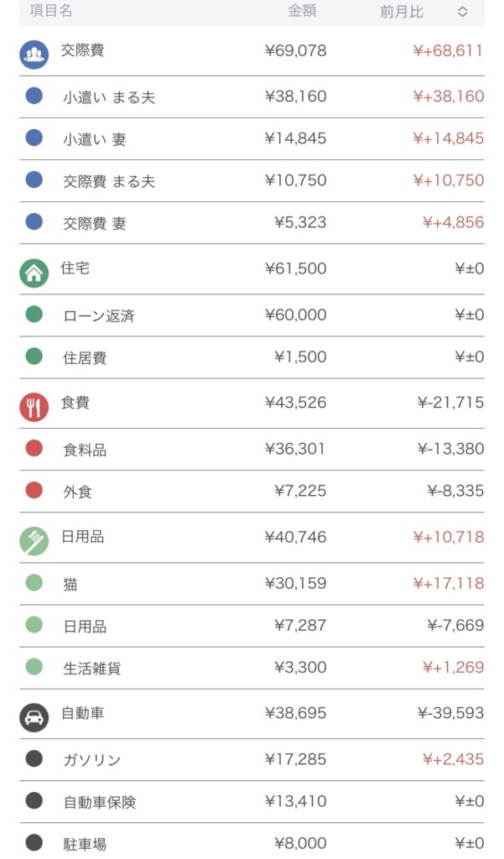Click the red dot beside 外食
Image resolution: width=504 pixels, height=859 pixels.
point(34,491)
